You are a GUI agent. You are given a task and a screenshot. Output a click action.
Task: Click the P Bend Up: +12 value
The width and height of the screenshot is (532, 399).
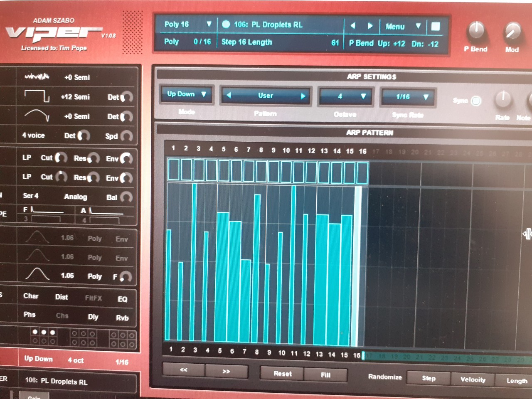pyautogui.click(x=392, y=43)
